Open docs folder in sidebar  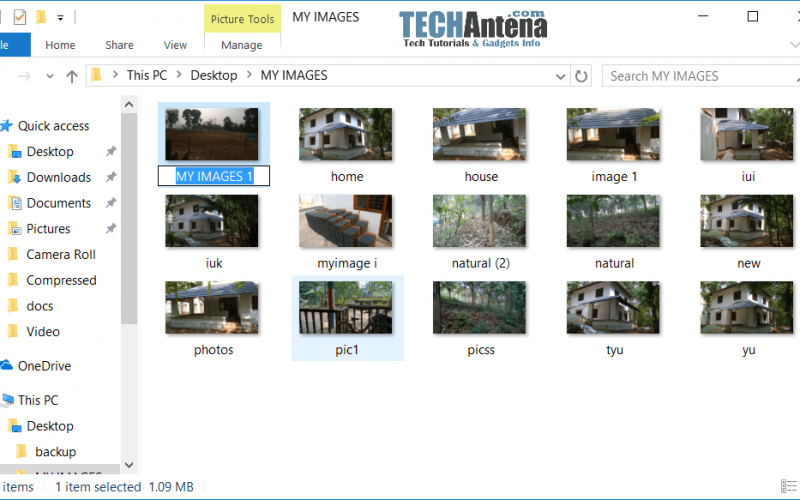[x=40, y=306]
